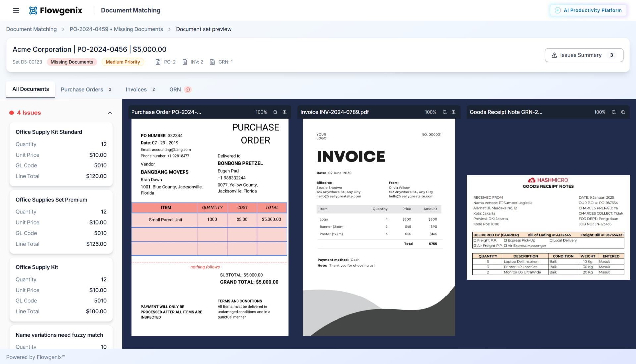Click the Goods Receipt Note preview image

[x=548, y=227]
